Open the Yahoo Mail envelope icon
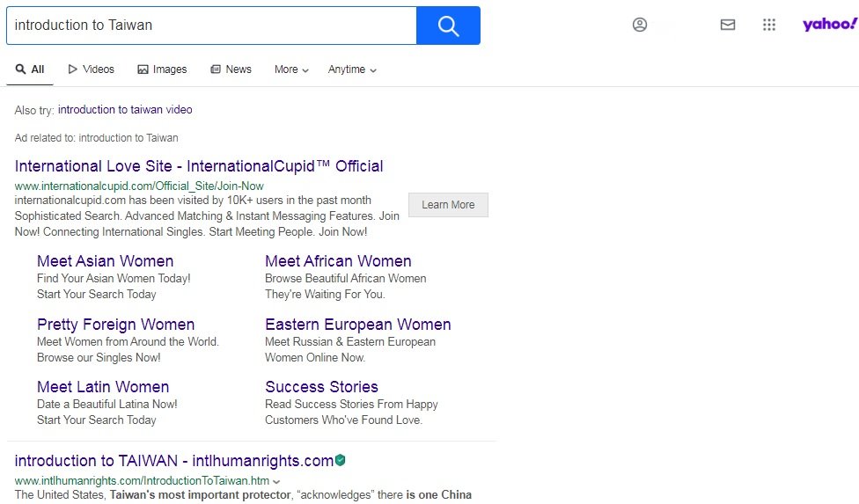This screenshot has width=859, height=504. 728,26
